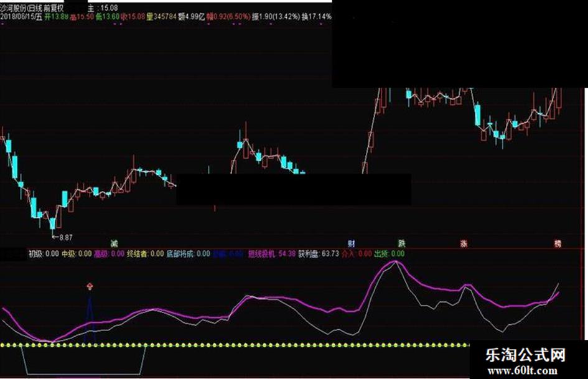Screen dimensions: 588x379
Task: Click the 主: 15.08 value in header
Action: tap(103, 7)
